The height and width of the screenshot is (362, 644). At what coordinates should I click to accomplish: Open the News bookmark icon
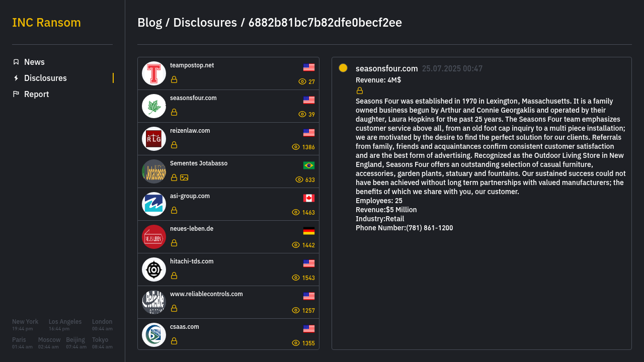point(16,62)
